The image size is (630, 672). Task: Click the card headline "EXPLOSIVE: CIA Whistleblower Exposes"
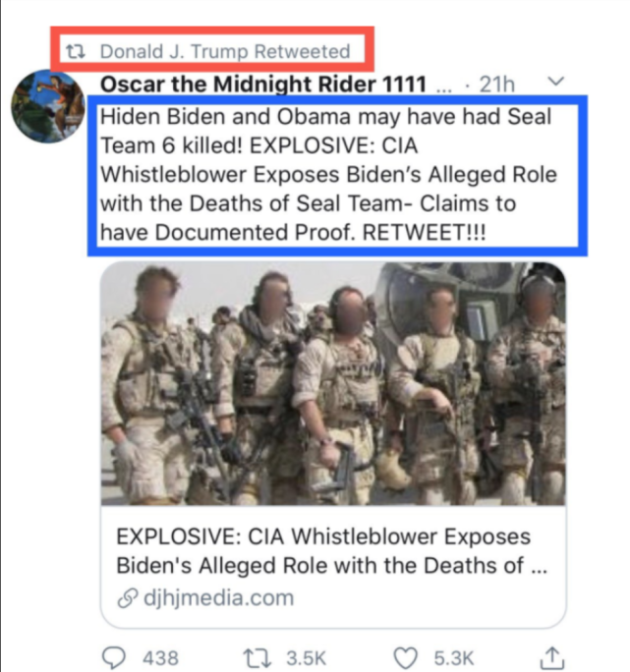tap(322, 537)
